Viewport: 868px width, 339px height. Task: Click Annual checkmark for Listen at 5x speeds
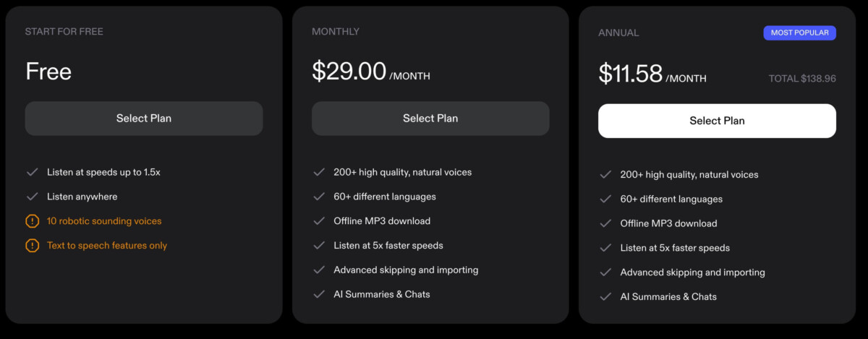605,248
